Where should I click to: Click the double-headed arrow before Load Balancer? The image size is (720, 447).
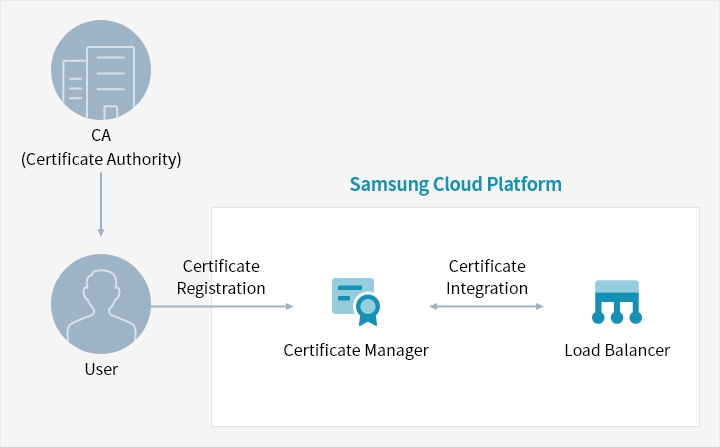[486, 307]
